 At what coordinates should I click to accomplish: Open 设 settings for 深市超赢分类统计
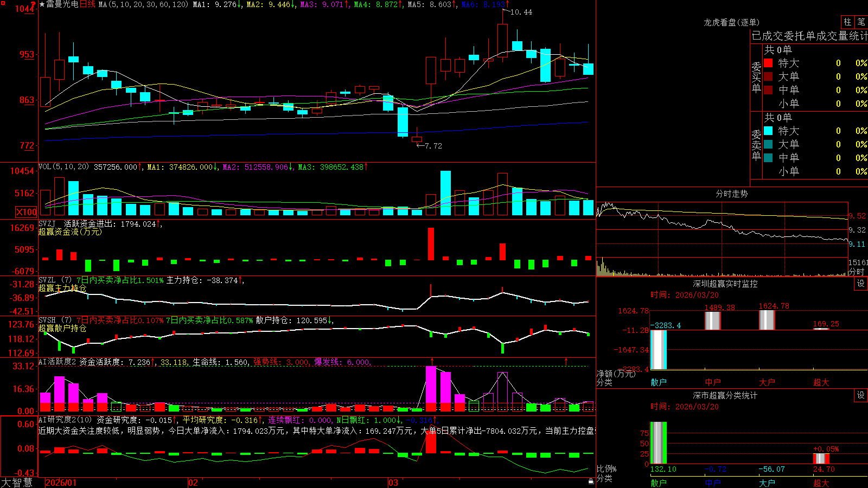[861, 395]
